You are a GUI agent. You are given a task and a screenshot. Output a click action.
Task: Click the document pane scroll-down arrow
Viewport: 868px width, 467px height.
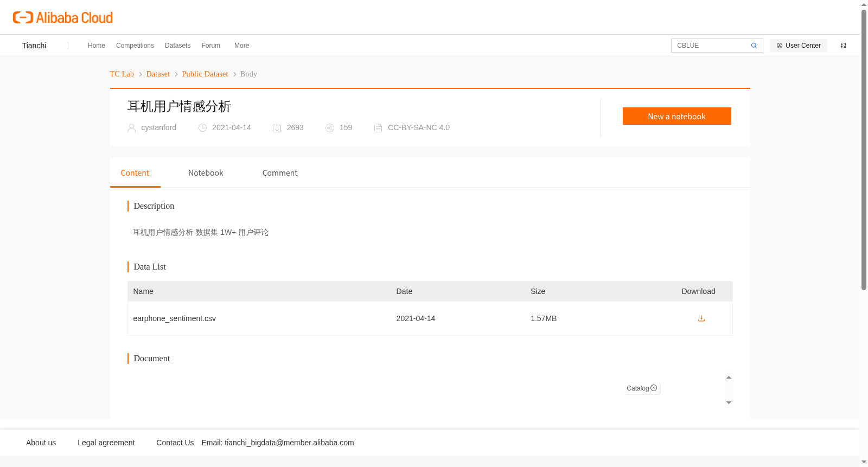click(729, 402)
